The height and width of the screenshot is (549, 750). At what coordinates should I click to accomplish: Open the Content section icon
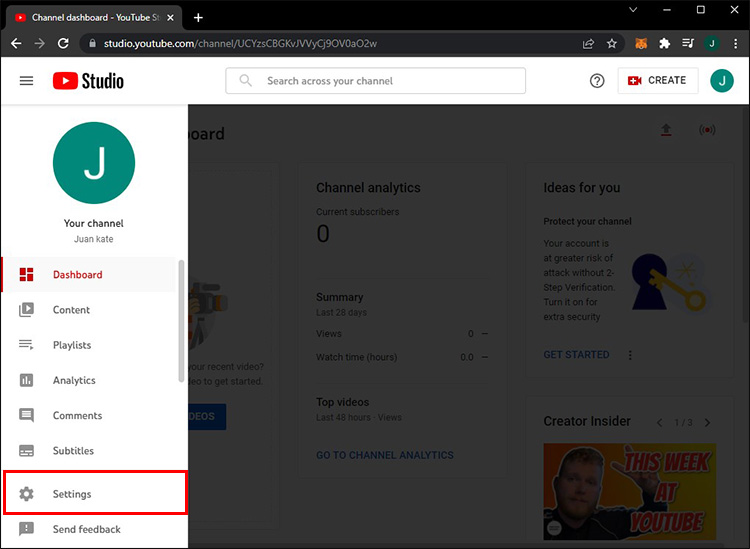pyautogui.click(x=26, y=310)
